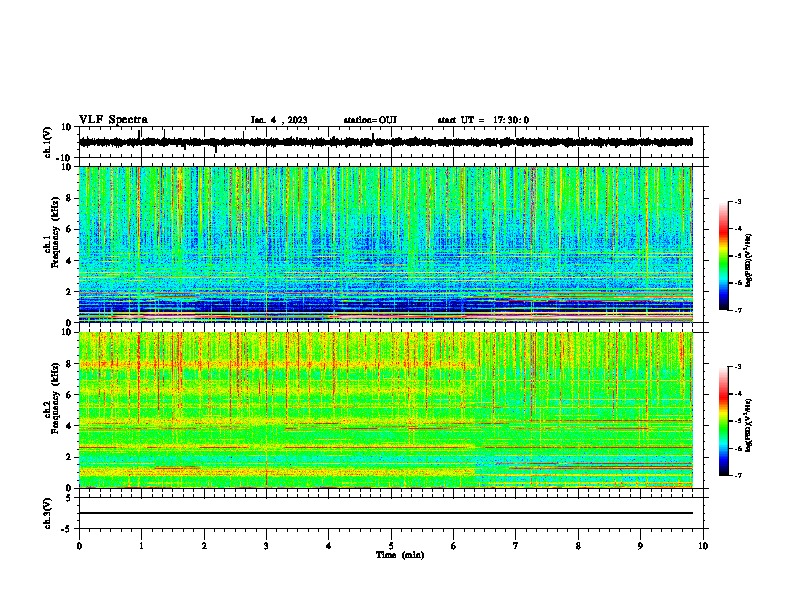Click time axis tick label '7'

[516, 546]
